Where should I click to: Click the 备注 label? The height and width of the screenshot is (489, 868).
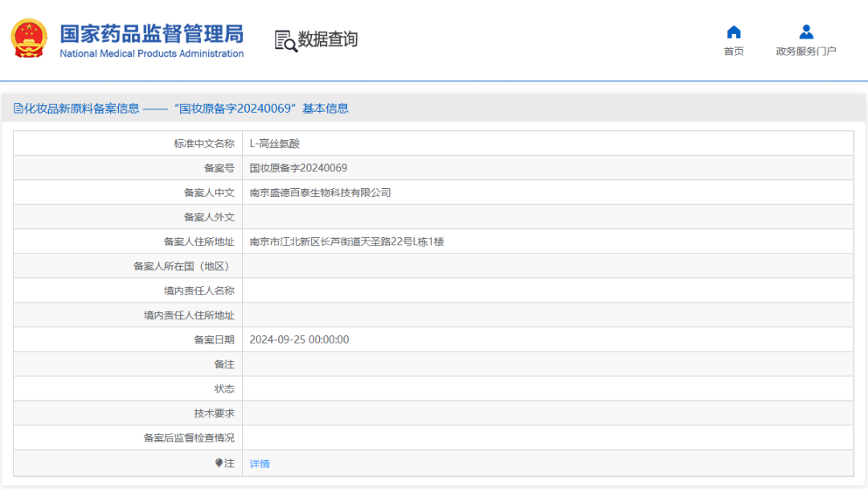point(224,364)
